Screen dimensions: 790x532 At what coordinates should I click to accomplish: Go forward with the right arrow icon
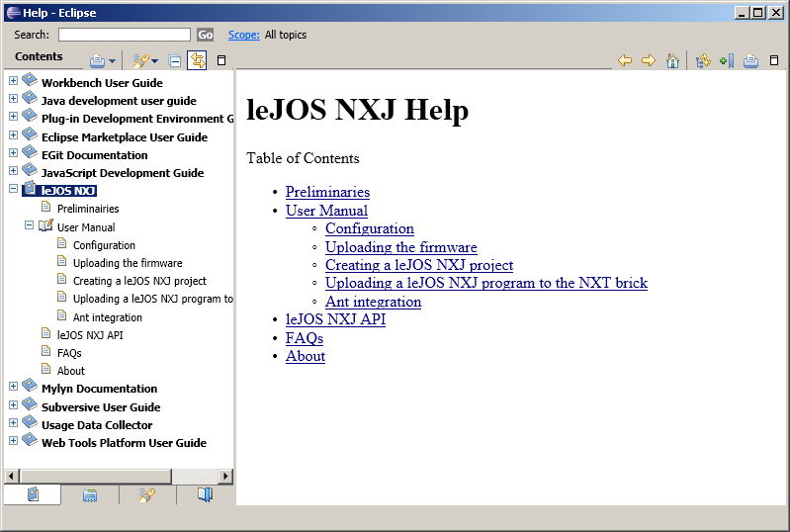649,61
